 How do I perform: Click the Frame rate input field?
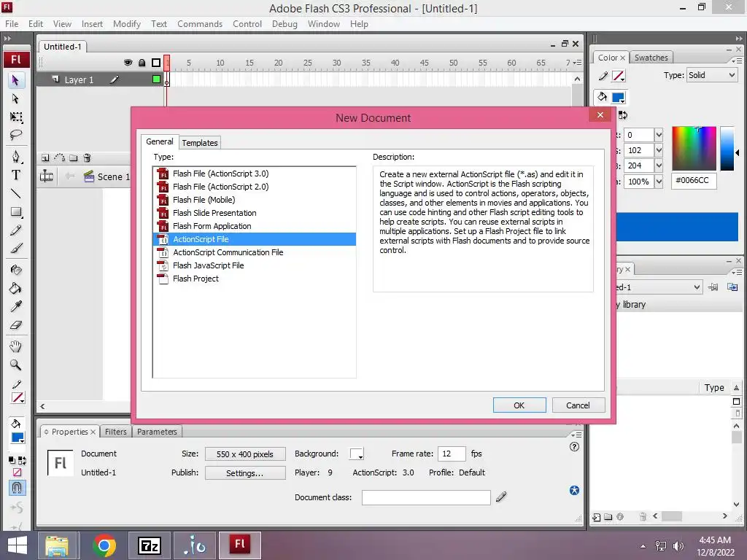click(x=451, y=454)
